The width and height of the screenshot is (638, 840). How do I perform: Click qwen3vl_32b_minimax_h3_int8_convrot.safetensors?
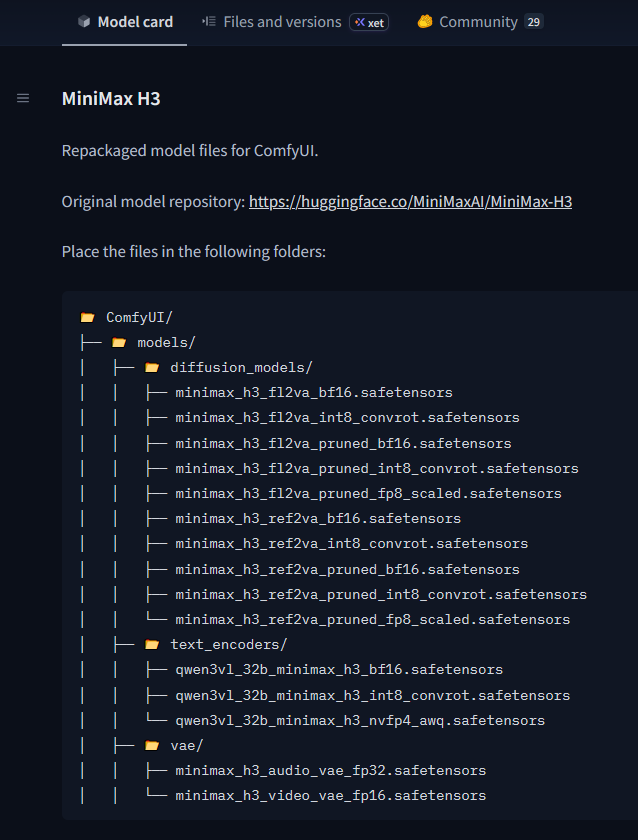tap(373, 695)
